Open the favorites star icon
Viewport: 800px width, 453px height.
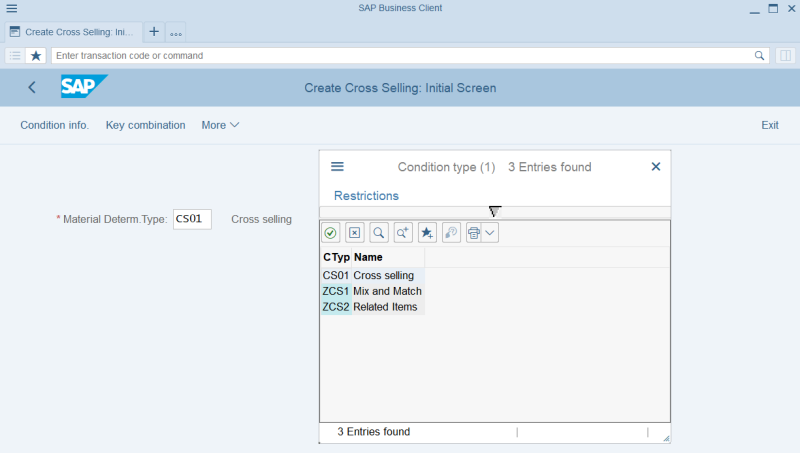[x=36, y=56]
